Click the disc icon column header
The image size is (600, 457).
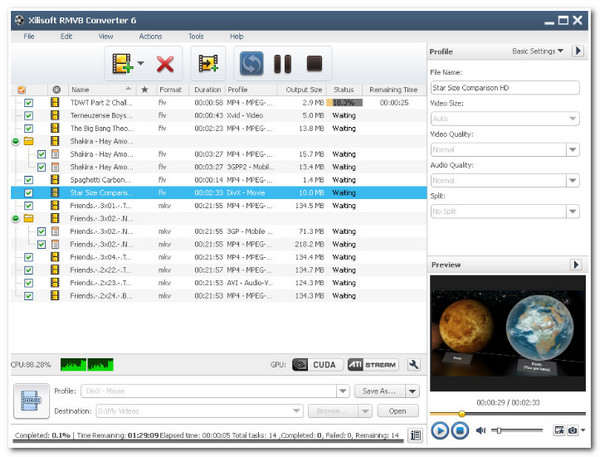point(57,90)
